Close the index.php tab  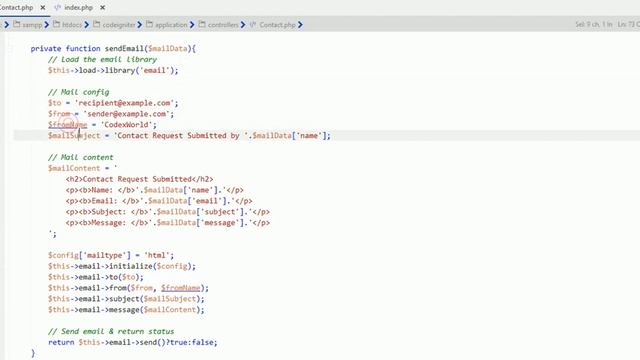click(103, 7)
